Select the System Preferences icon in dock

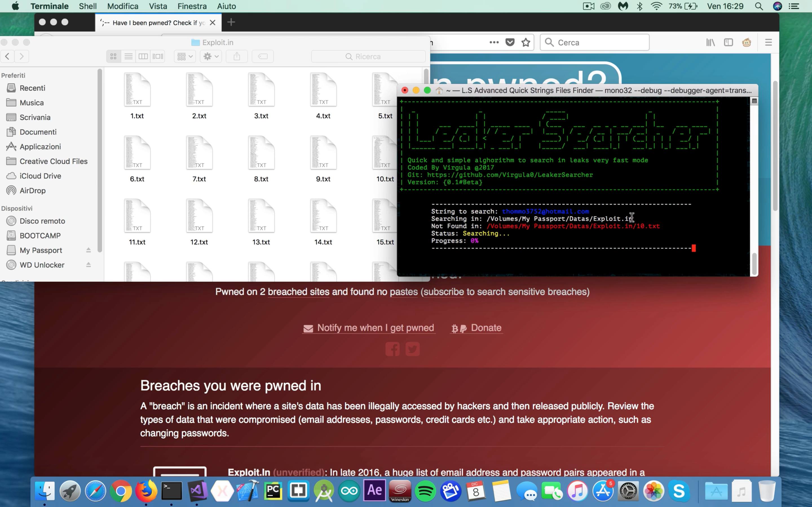tap(627, 491)
